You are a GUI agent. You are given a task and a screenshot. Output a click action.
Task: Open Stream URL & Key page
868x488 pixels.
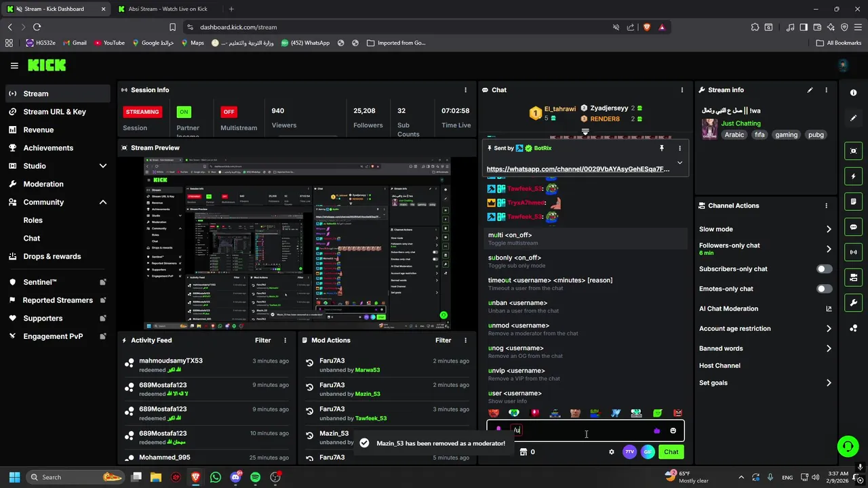(x=54, y=112)
